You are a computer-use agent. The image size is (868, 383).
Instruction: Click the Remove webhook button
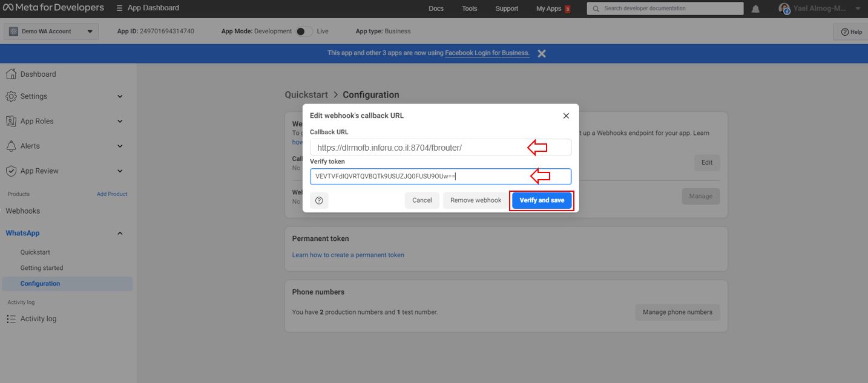tap(476, 200)
